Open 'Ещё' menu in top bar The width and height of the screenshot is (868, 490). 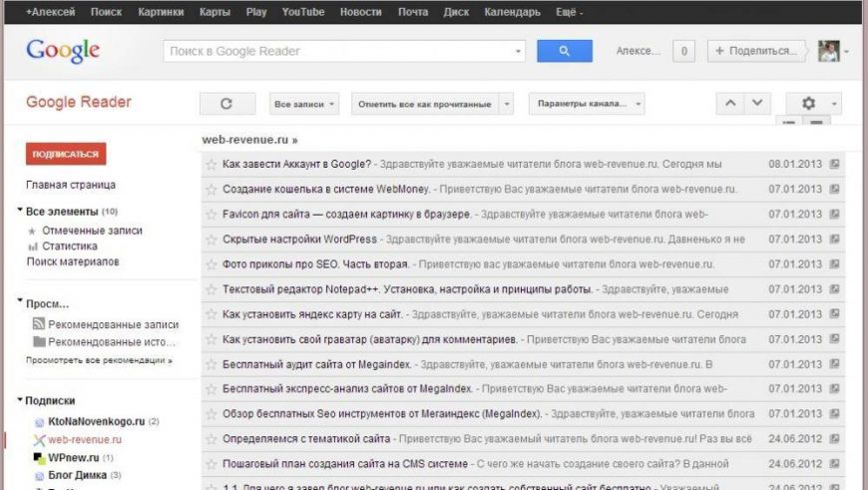569,12
